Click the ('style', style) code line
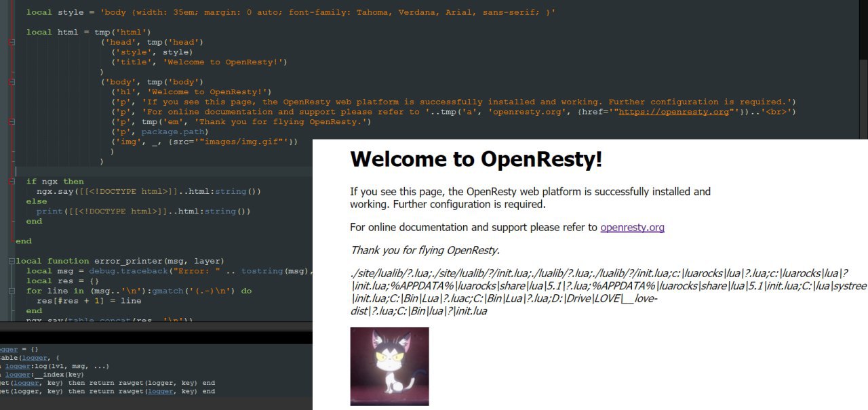This screenshot has width=868, height=410. coord(152,52)
